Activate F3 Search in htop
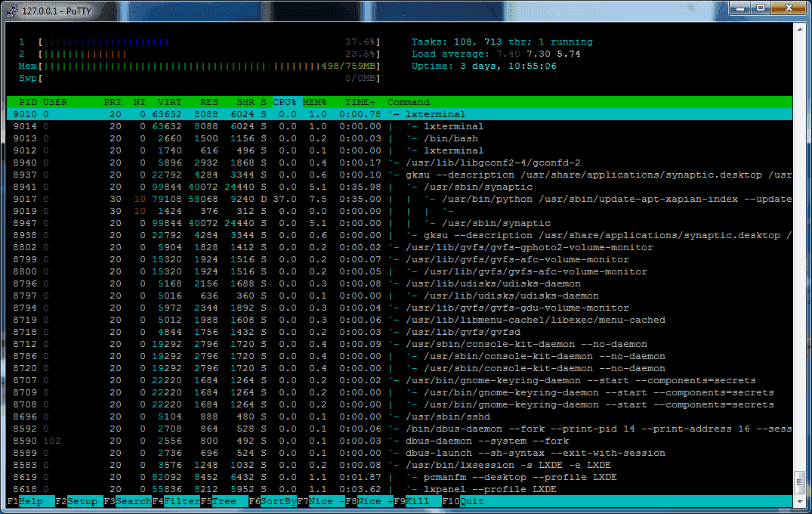Viewport: 812px width, 514px height. click(x=128, y=501)
